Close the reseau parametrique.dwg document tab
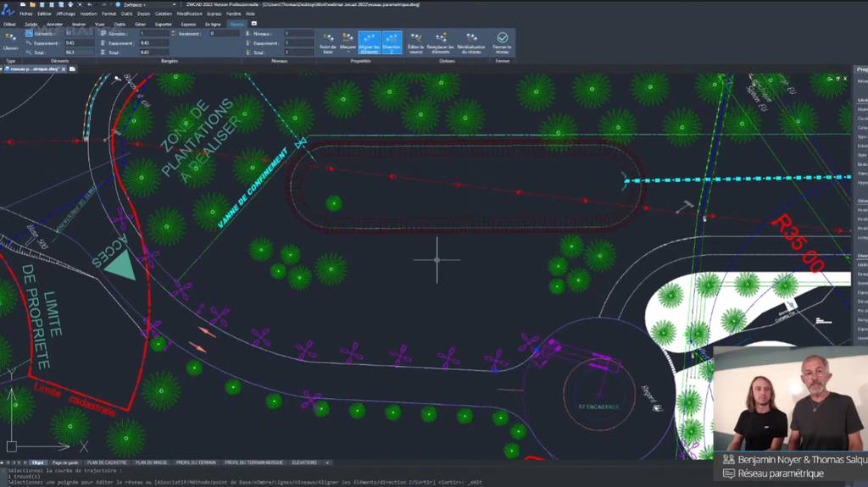The image size is (868, 487). point(64,69)
